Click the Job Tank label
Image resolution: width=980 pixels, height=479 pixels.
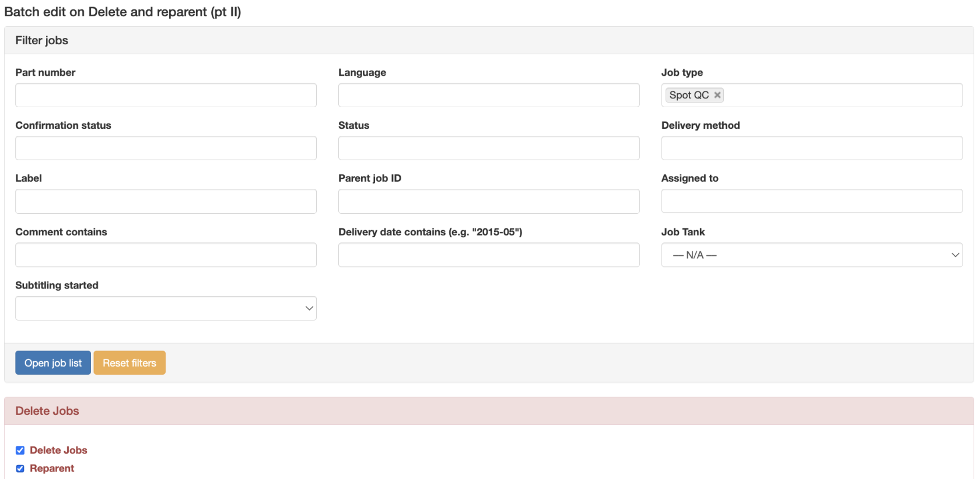pyautogui.click(x=683, y=232)
